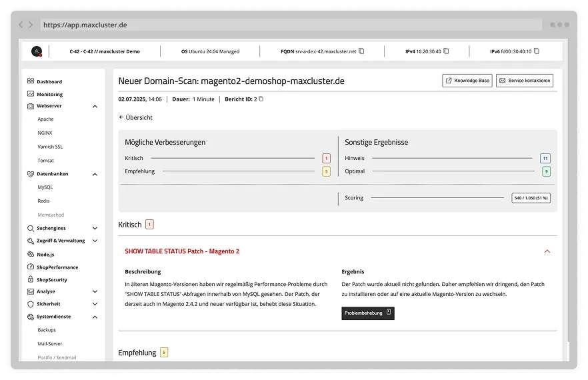Click the Optimal count badge
Image resolution: width=588 pixels, height=380 pixels.
(x=547, y=171)
